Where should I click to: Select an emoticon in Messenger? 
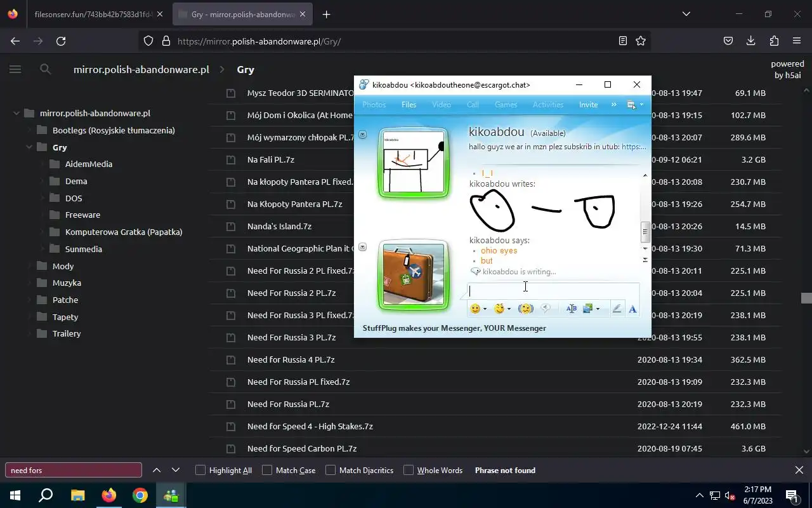(x=475, y=309)
